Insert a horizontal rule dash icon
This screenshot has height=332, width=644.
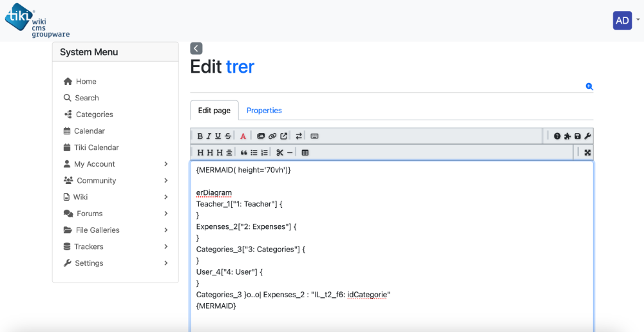point(290,152)
